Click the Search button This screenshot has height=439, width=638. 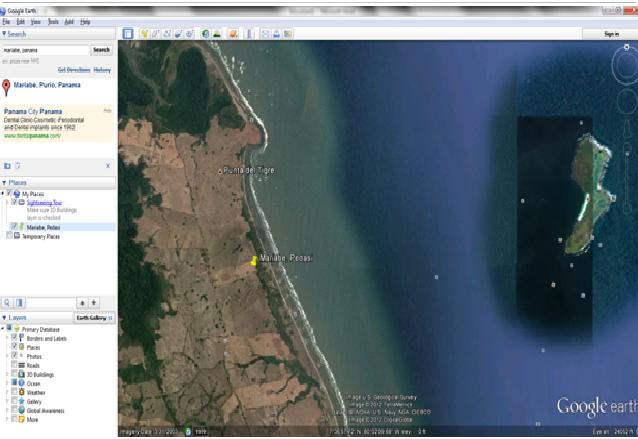pos(101,49)
